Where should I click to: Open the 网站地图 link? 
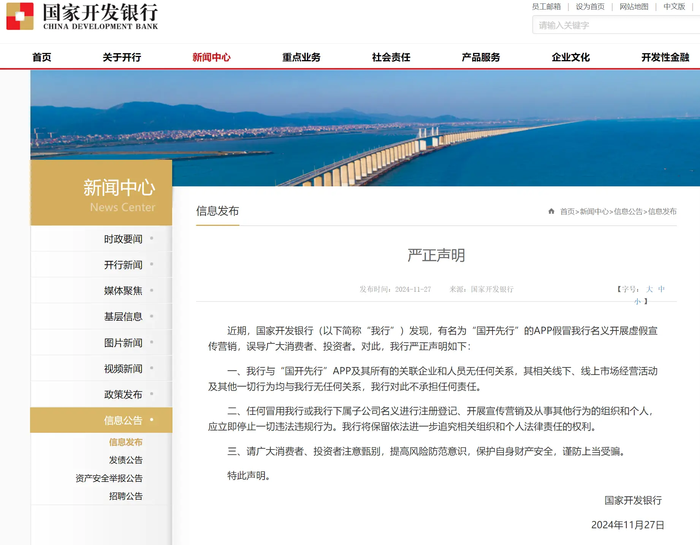click(634, 7)
